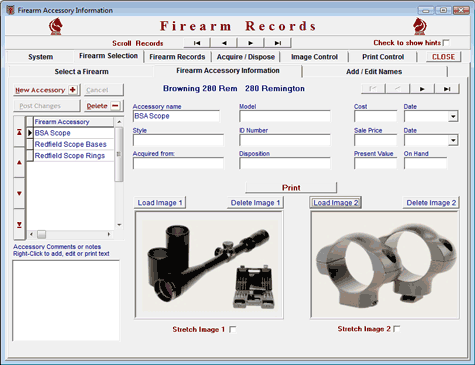The height and width of the screenshot is (365, 475).
Task: Enable Check to show hints checkbox
Action: point(446,43)
